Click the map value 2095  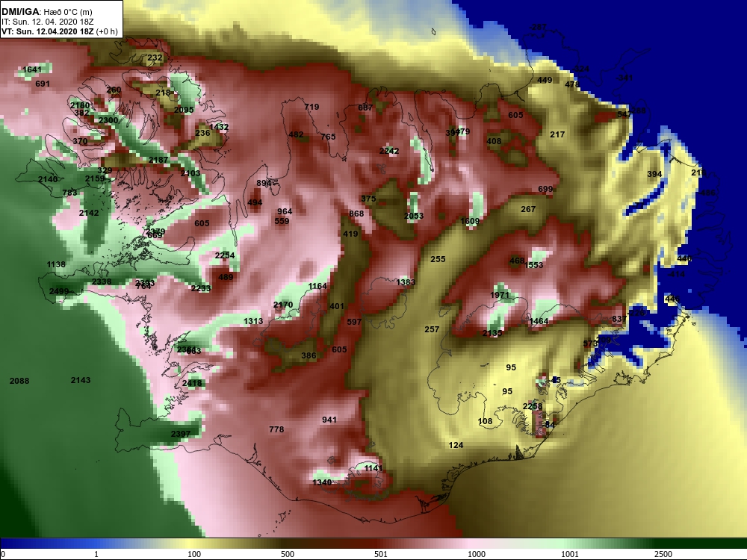click(x=184, y=110)
